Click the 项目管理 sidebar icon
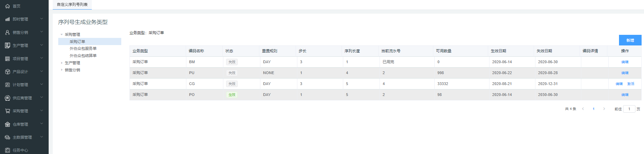The height and width of the screenshot is (154, 644). pos(8,59)
